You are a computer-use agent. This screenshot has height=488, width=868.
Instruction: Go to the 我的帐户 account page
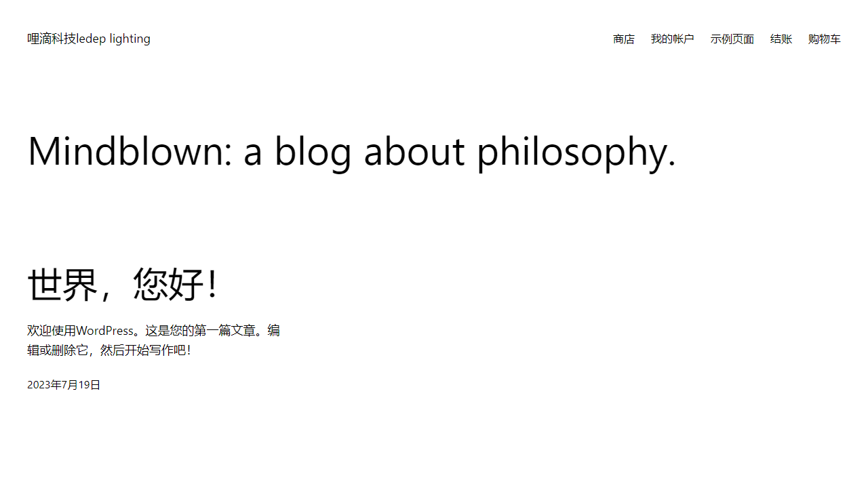click(673, 39)
